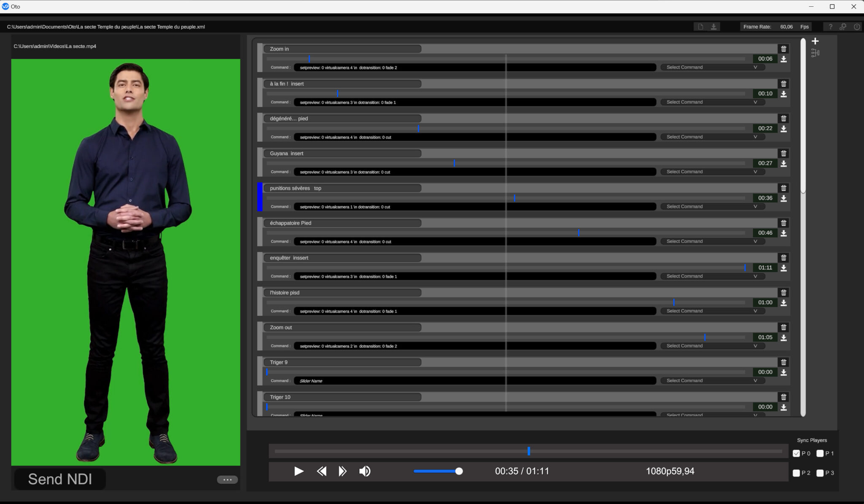Viewport: 864px width, 504px height.
Task: Create a new file from the top toolbar
Action: [x=700, y=26]
